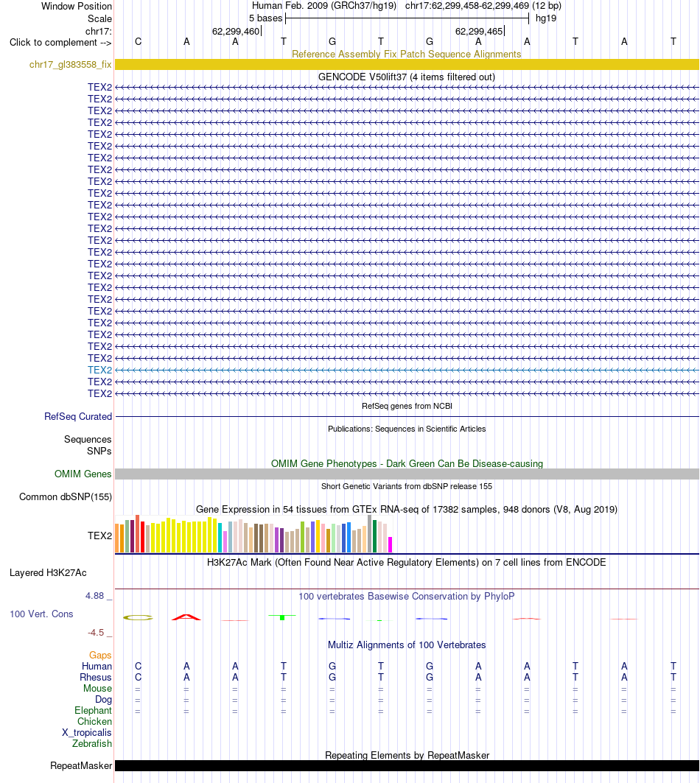Open 'Repeating Elements by RepeatMasker' title
The height and width of the screenshot is (783, 700).
click(407, 755)
